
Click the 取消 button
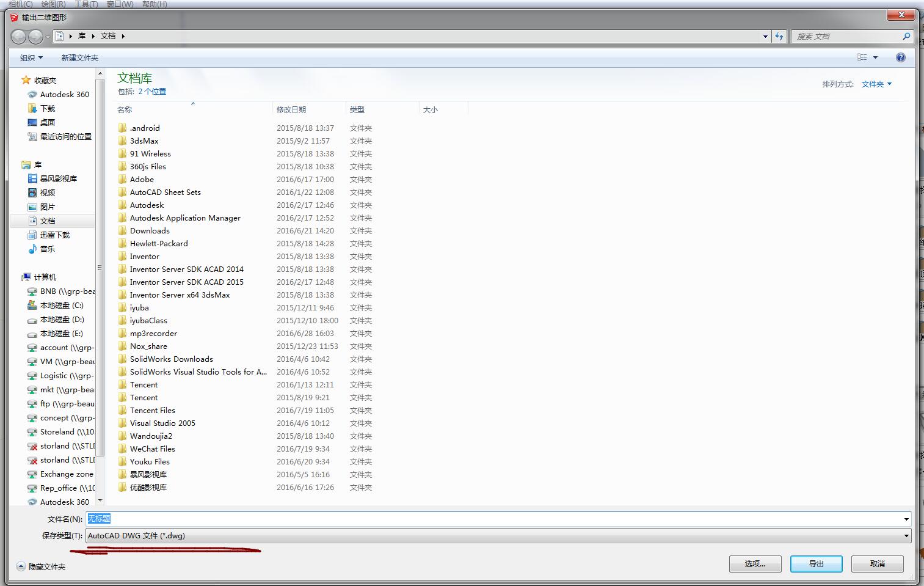coord(878,564)
